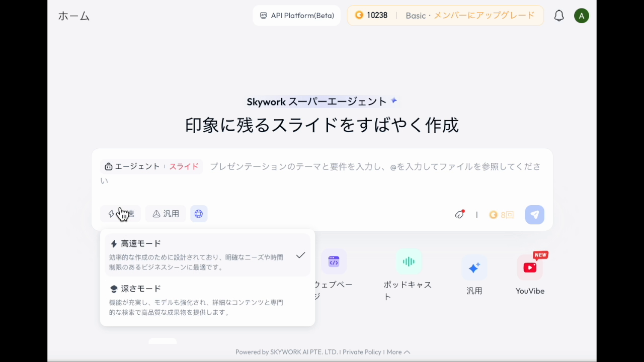Image resolution: width=644 pixels, height=362 pixels.
Task: Click the send paper-plane button
Action: click(x=535, y=215)
